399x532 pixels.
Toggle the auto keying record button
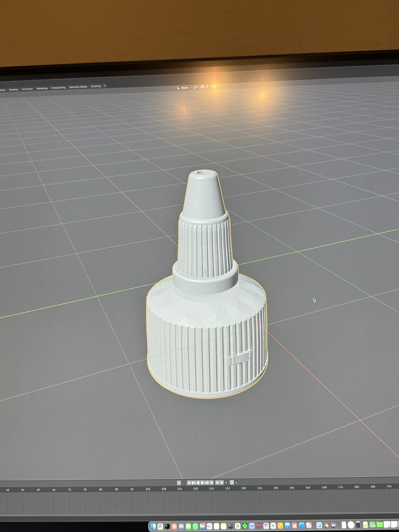click(x=179, y=483)
